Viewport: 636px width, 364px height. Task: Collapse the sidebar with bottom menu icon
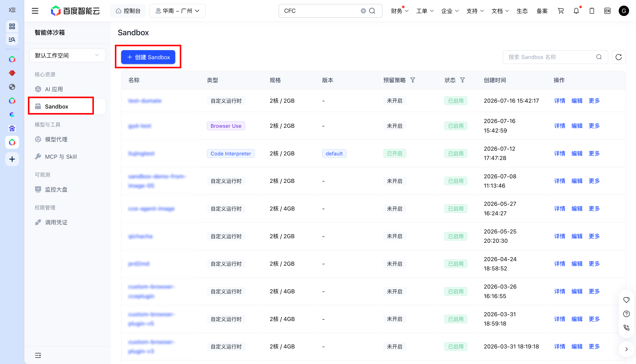tap(38, 355)
